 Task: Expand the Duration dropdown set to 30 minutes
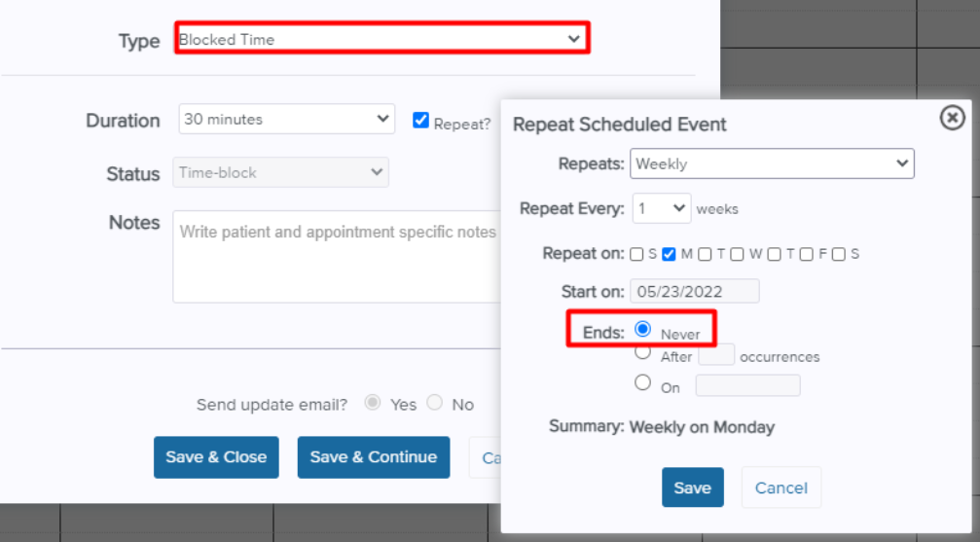[x=287, y=119]
